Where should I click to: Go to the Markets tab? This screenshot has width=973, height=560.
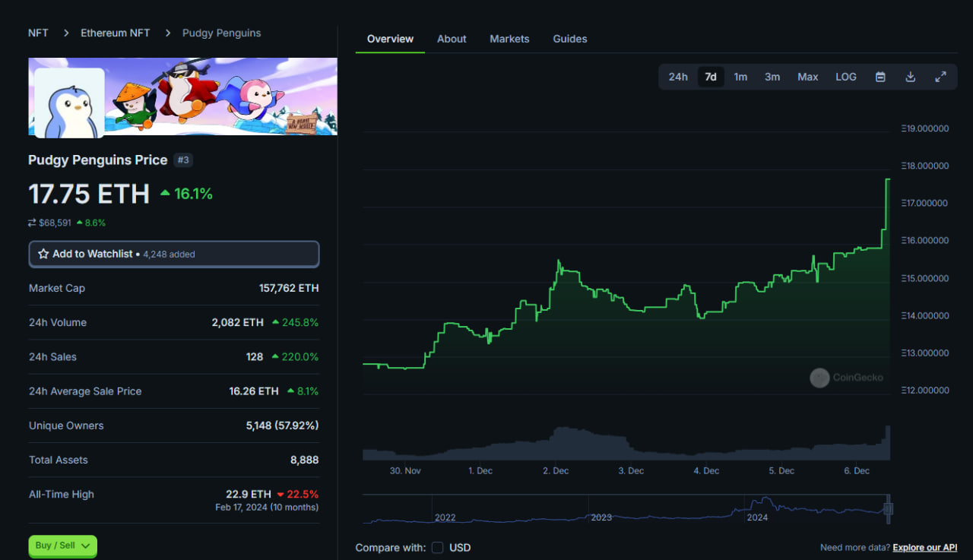[509, 39]
